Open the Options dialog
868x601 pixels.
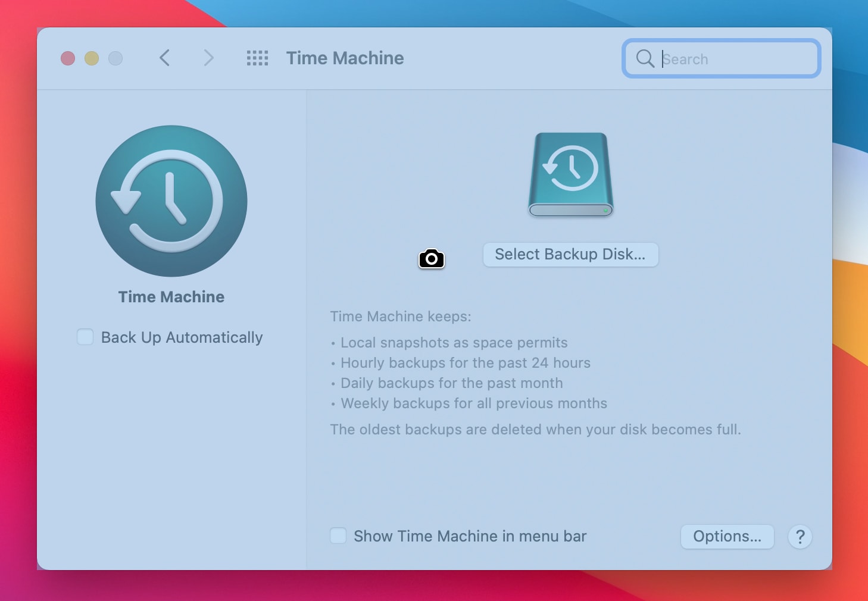[727, 536]
